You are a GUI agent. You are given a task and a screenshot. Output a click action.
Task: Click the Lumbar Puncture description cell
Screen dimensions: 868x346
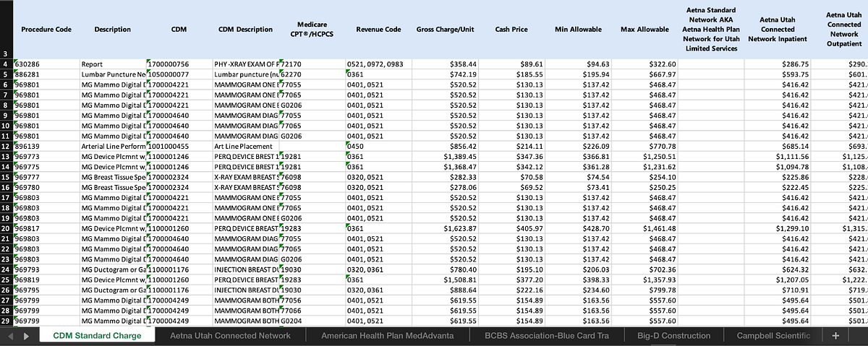(113, 74)
